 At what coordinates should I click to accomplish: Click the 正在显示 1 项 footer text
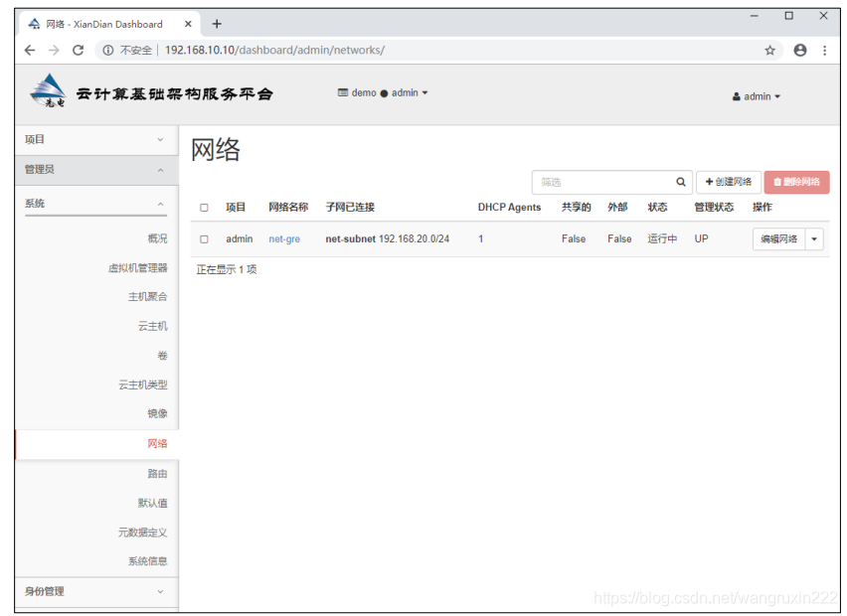pos(227,269)
